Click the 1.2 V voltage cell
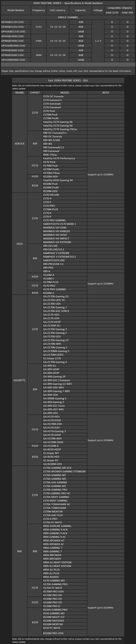The image size is (136, 644). 98,41
